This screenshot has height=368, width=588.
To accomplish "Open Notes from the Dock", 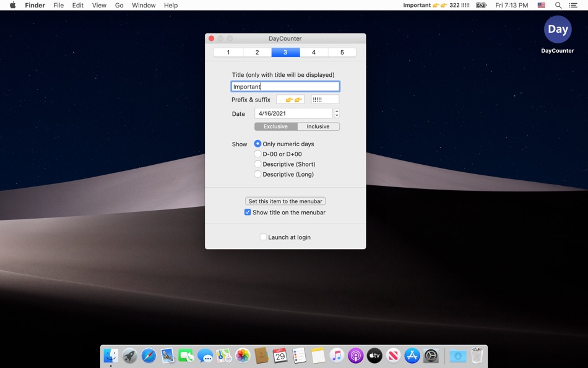I will click(x=318, y=355).
